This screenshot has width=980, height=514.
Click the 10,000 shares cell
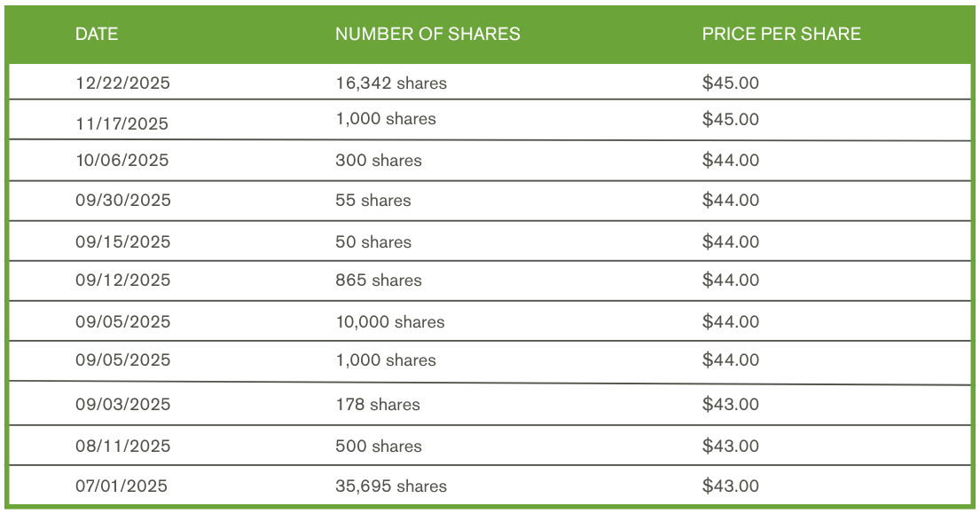click(390, 322)
